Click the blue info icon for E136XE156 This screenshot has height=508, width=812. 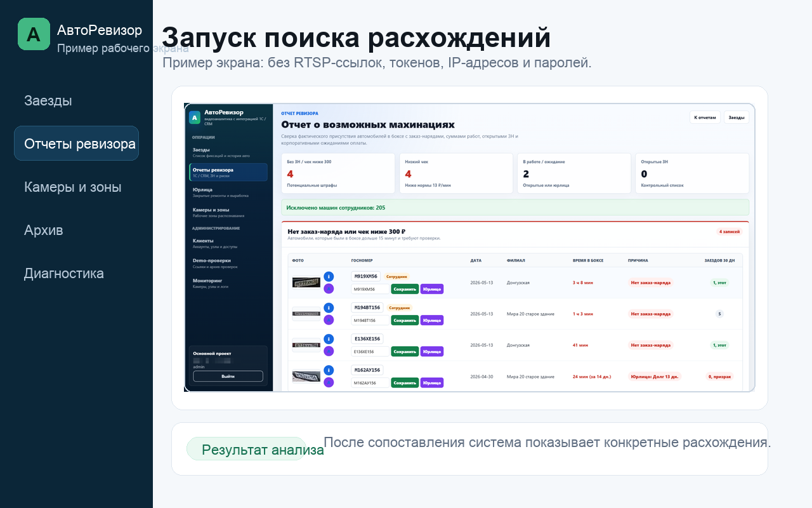[x=329, y=339]
